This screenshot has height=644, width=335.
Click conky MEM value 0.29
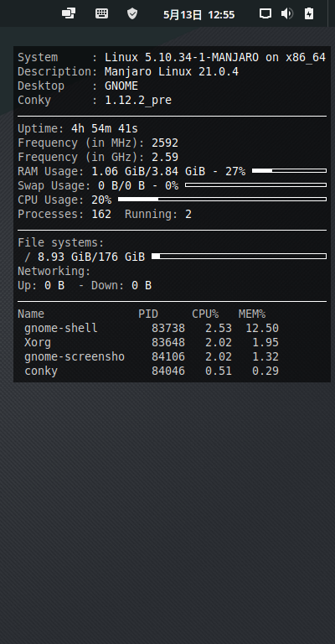tap(265, 371)
